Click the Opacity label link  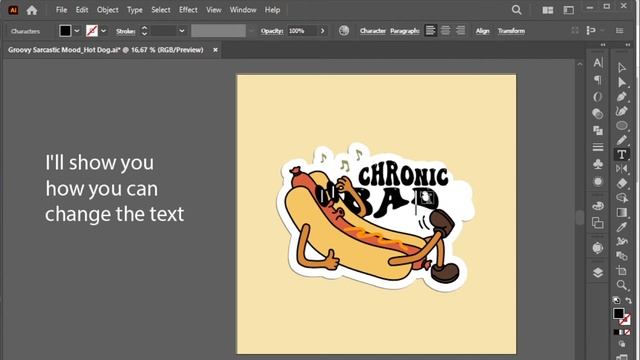272,31
